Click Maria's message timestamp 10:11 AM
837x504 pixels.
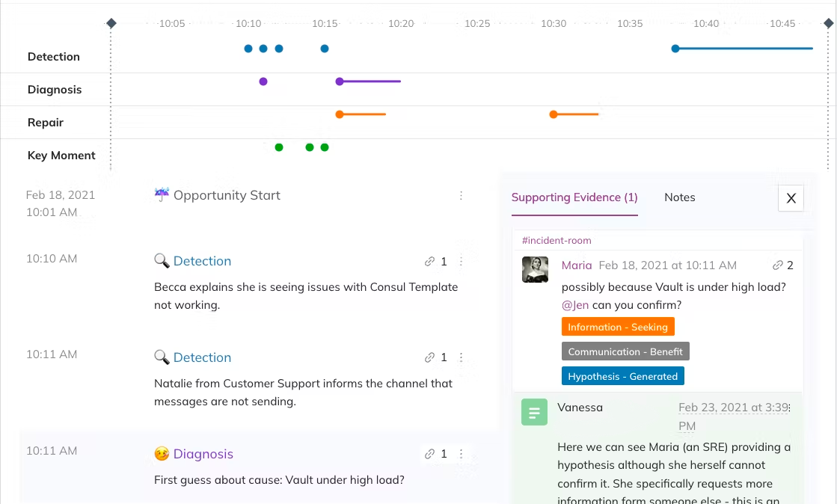(x=667, y=265)
